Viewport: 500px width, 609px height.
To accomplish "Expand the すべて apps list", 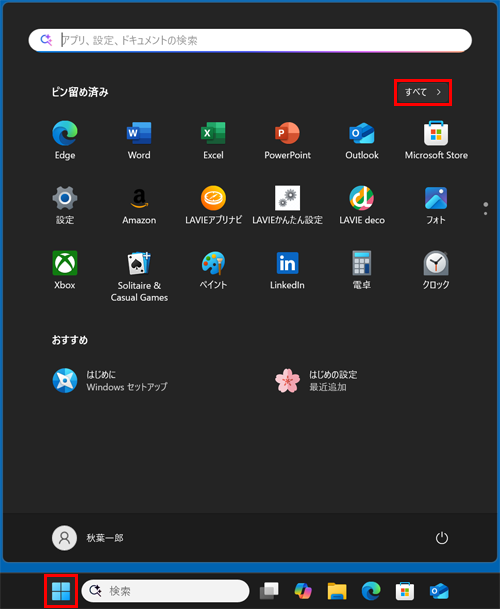I will pyautogui.click(x=423, y=92).
